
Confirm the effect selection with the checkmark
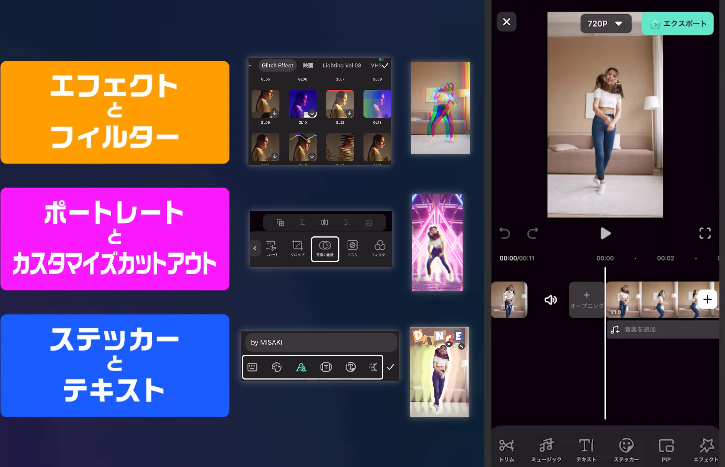(x=385, y=65)
